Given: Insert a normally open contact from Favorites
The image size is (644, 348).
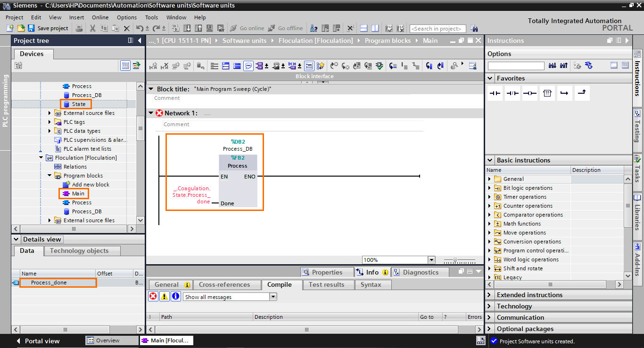Looking at the screenshot, I should pyautogui.click(x=495, y=93).
